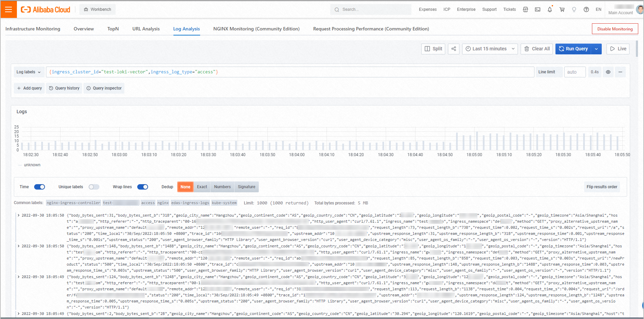Click the share query icon
Viewport: 644px width, 319px height.
coord(454,49)
